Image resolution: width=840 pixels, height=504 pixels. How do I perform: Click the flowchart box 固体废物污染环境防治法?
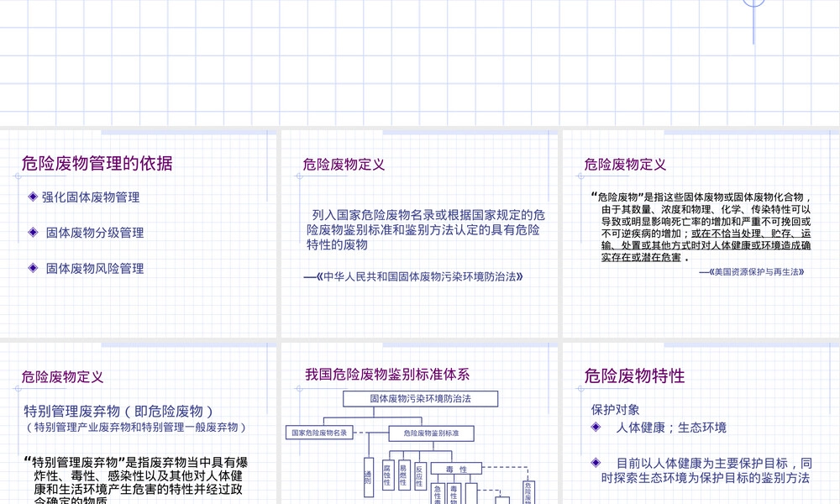coord(421,398)
